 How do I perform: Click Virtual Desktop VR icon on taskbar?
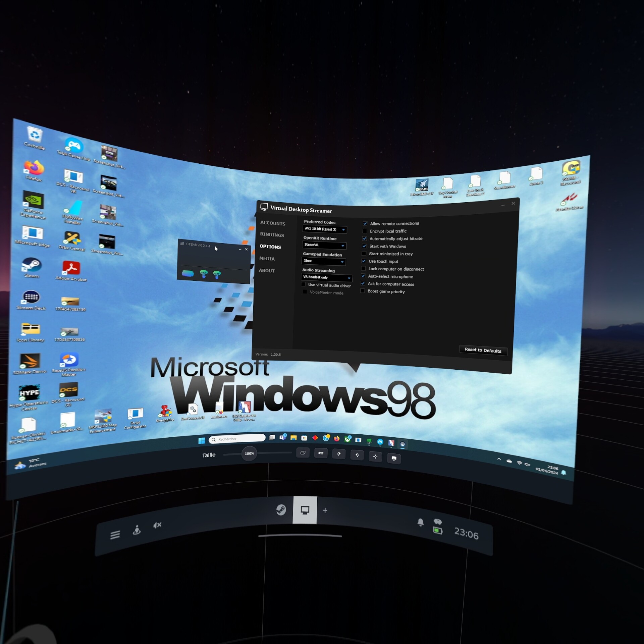tap(402, 444)
